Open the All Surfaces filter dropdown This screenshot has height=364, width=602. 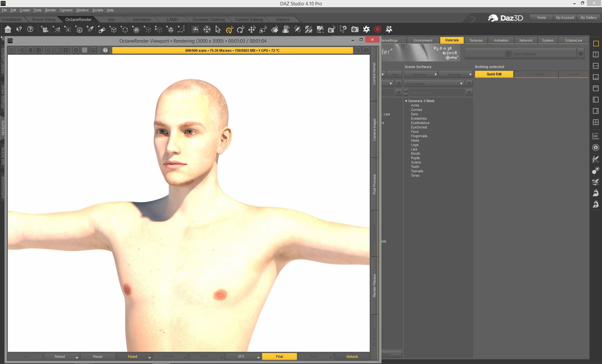[x=461, y=84]
